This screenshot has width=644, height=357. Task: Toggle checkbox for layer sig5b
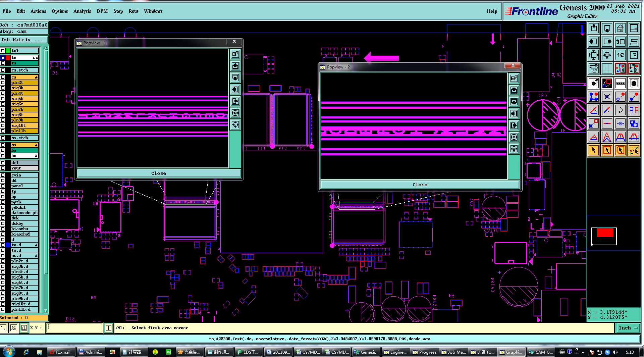[3, 99]
